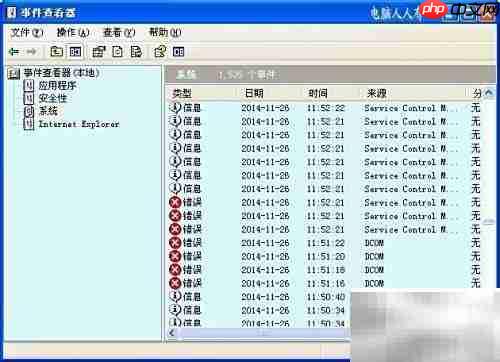Click the time cell 11:52:22
This screenshot has height=362, width=500.
point(325,108)
